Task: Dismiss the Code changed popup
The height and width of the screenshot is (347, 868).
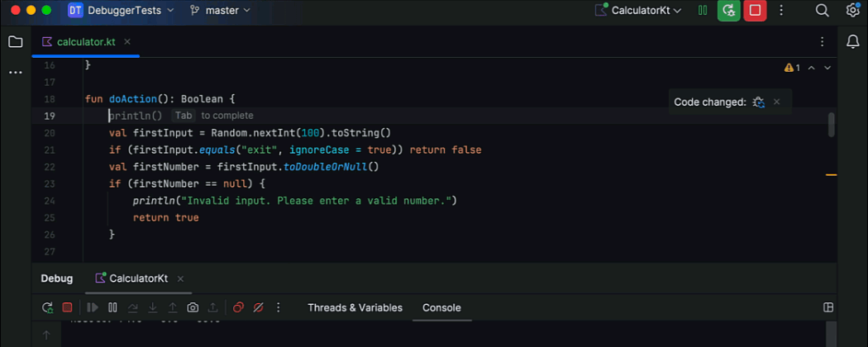Action: 776,102
